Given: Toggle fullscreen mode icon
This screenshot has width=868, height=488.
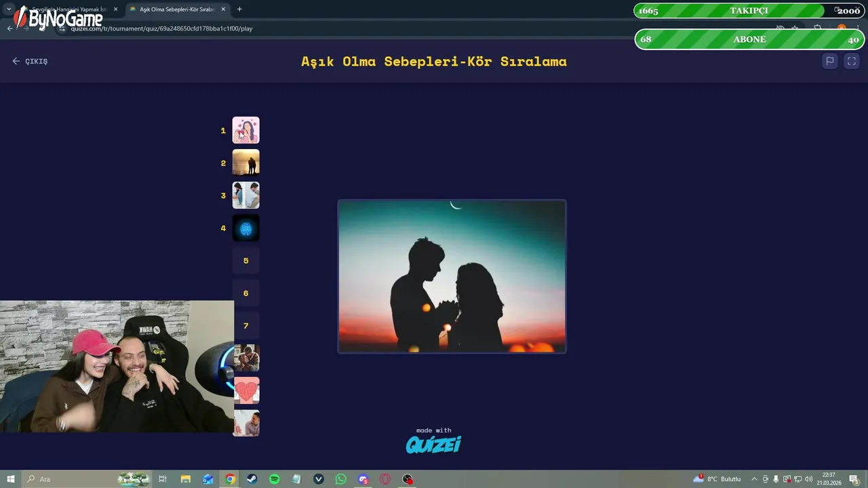Looking at the screenshot, I should click(852, 61).
